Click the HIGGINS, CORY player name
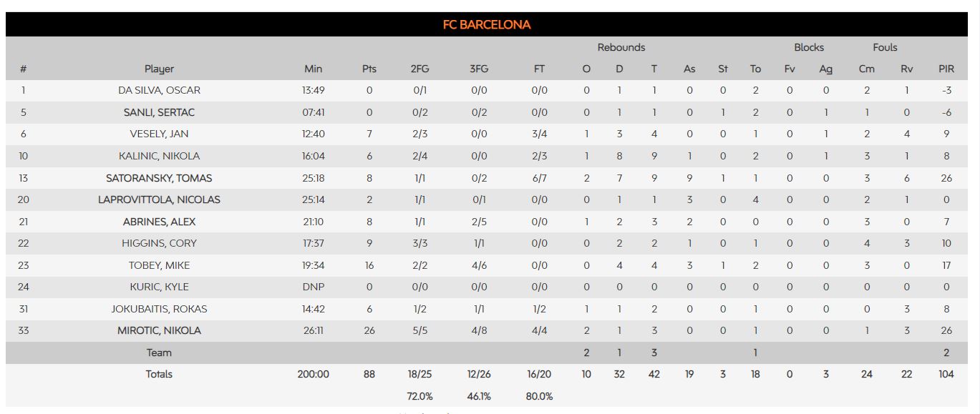Viewport: 980px width, 414px height. [x=159, y=243]
